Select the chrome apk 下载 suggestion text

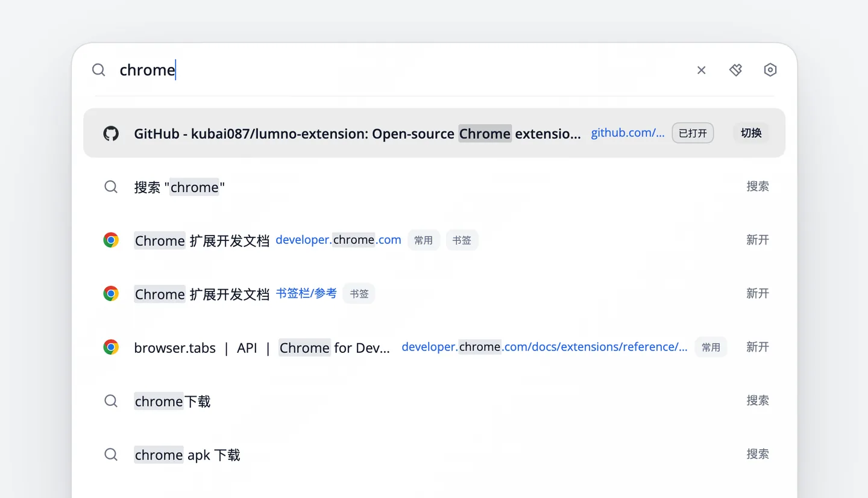187,455
